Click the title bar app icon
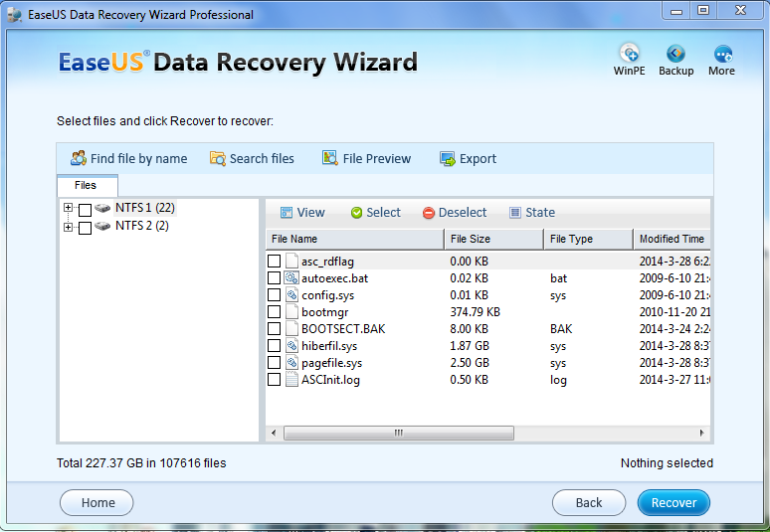The width and height of the screenshot is (770, 532). click(x=15, y=15)
